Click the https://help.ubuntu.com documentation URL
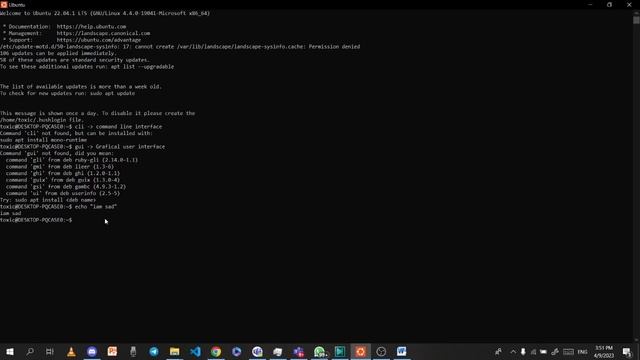Viewport: 640px width, 360px height. coord(91,27)
